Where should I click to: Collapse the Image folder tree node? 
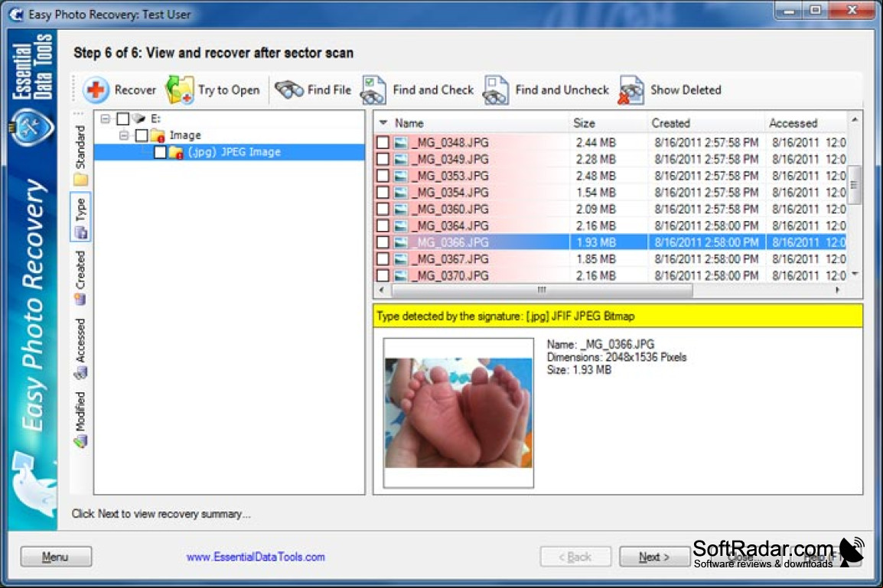124,135
